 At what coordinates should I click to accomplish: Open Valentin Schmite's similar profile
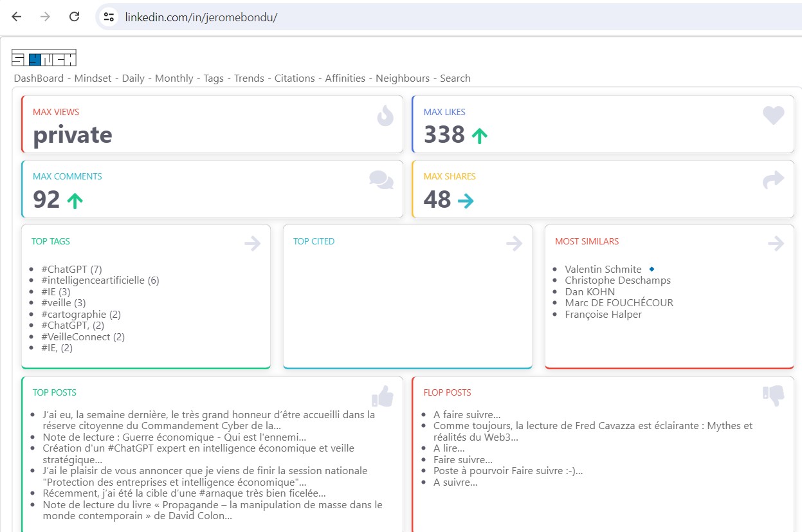coord(603,270)
